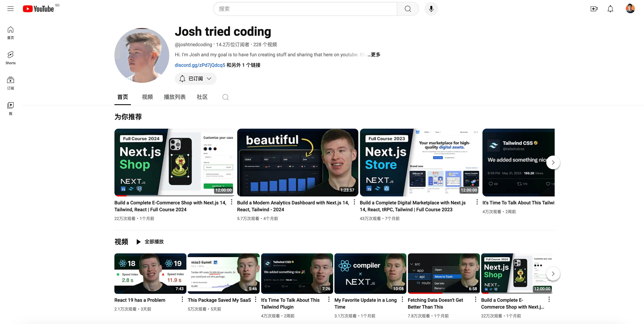Open the discord.gg/zPd7jQdcq5 link
Image resolution: width=644 pixels, height=324 pixels.
[200, 65]
